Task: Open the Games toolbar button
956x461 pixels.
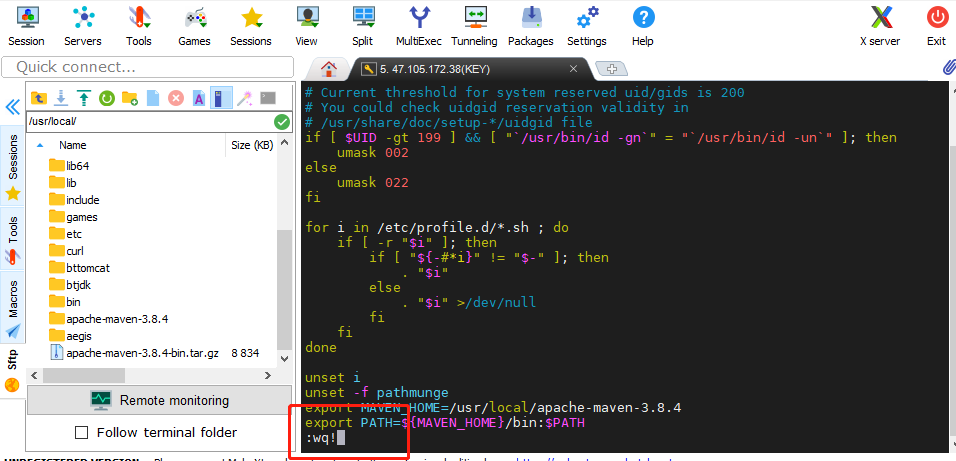Action: tap(194, 26)
